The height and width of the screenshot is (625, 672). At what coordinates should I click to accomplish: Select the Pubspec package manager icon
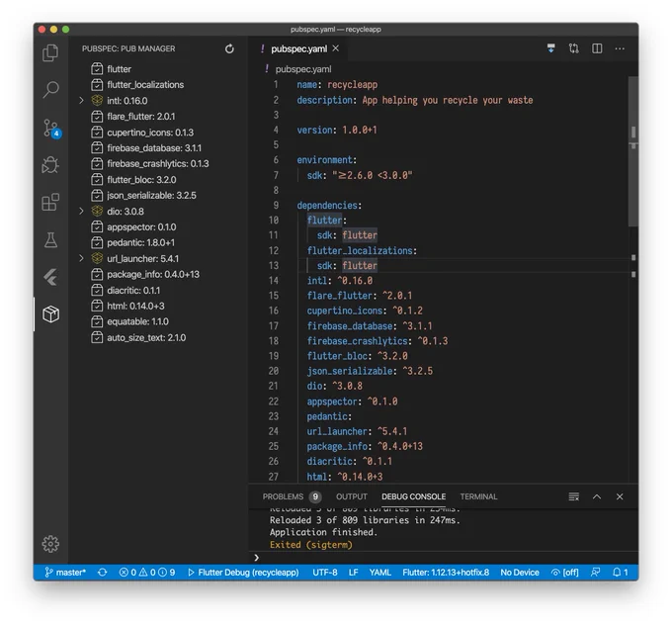(x=50, y=314)
